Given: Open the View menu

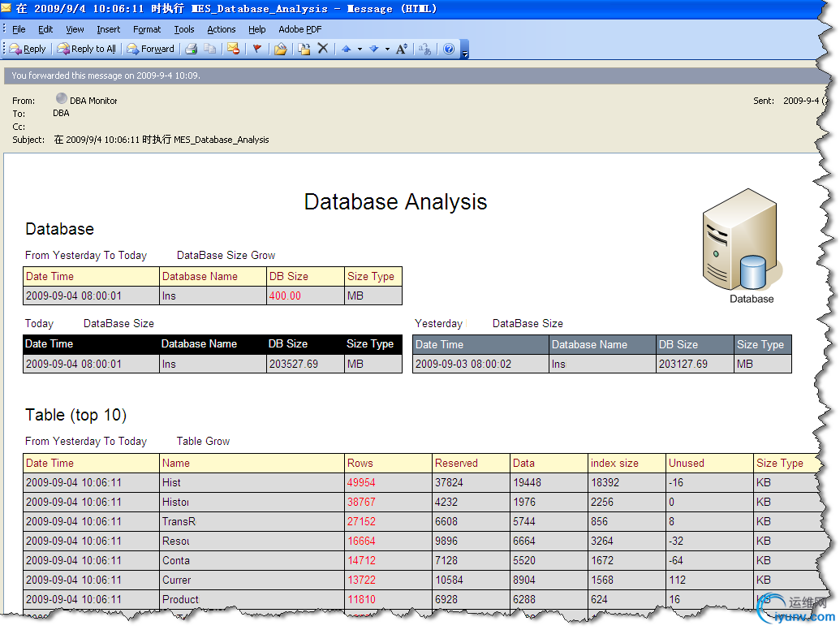Looking at the screenshot, I should [75, 29].
